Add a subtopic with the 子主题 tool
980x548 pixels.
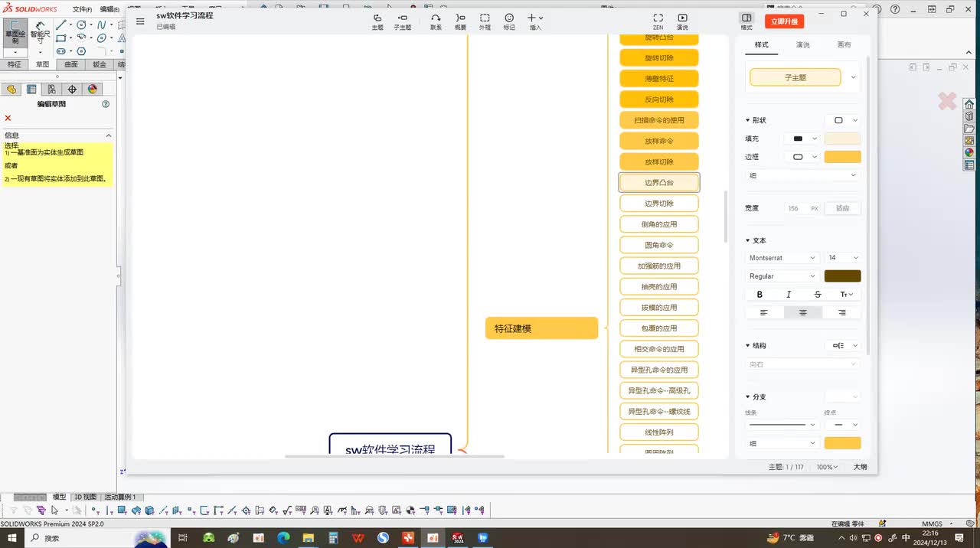tap(403, 21)
